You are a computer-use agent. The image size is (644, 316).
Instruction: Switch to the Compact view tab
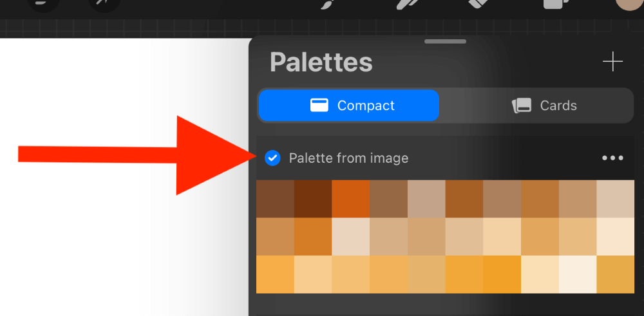[349, 106]
